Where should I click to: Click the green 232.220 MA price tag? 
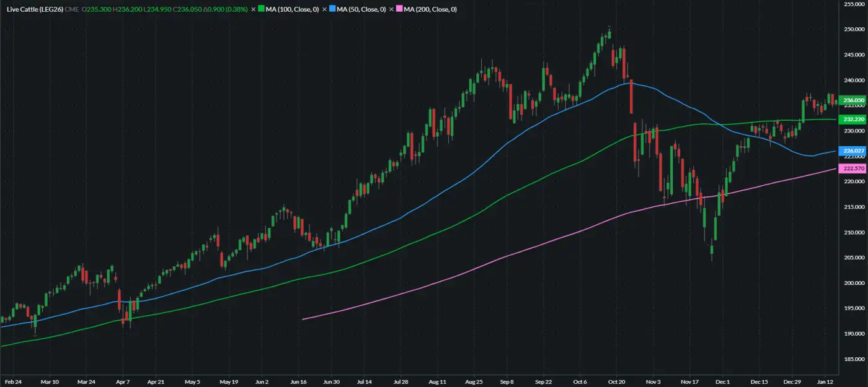pyautogui.click(x=854, y=118)
